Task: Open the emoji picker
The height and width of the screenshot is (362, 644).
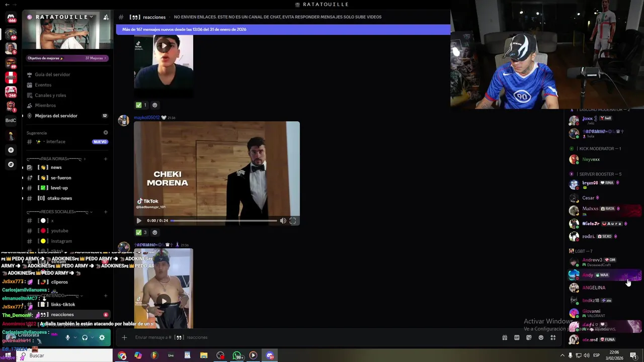Action: tap(541, 337)
